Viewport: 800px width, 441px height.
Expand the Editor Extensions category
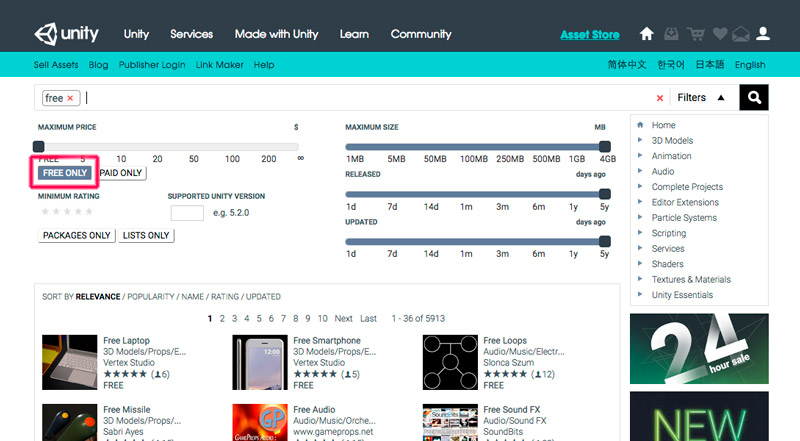click(x=685, y=202)
